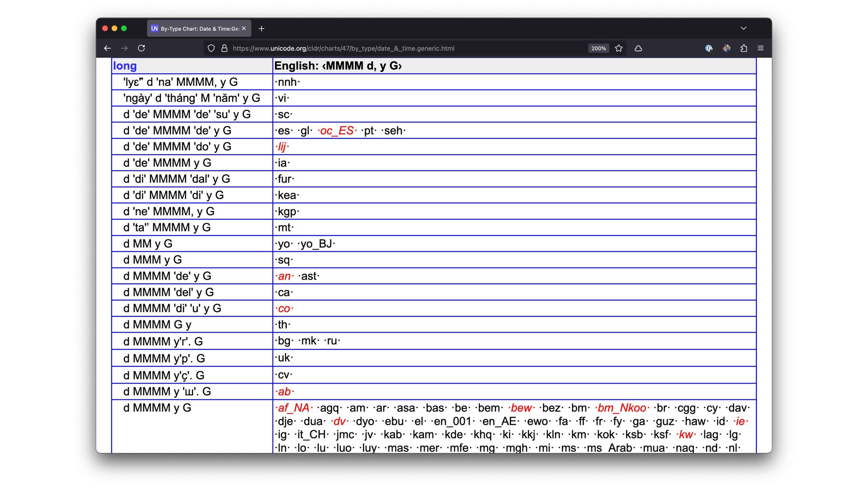The image size is (868, 488).
Task: Click the 'ru' locale text
Action: 332,341
